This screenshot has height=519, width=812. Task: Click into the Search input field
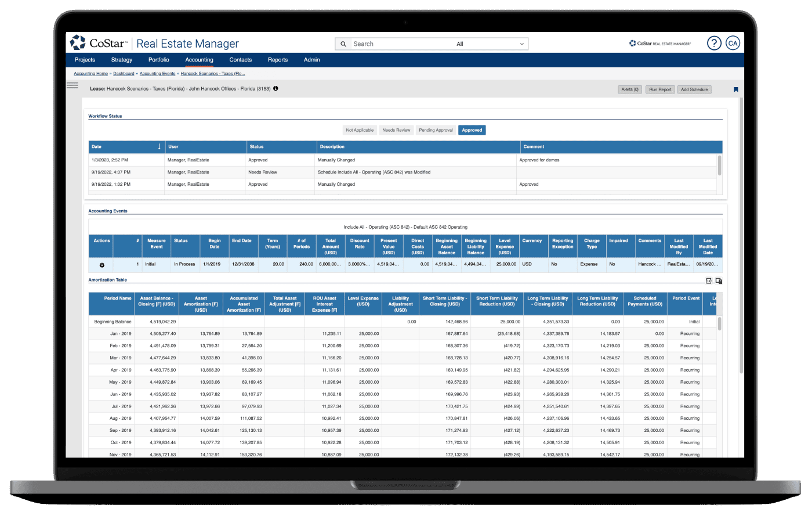pos(400,44)
